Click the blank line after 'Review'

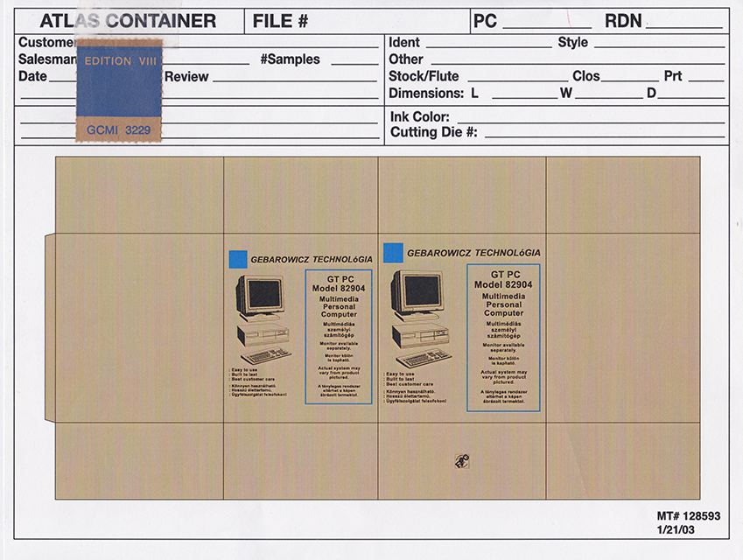click(295, 81)
